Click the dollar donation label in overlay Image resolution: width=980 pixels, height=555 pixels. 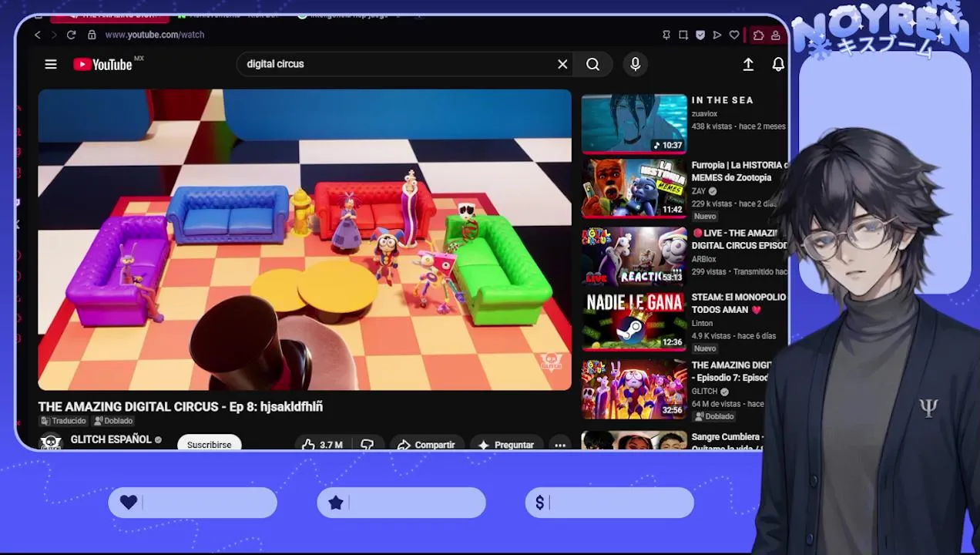click(609, 503)
